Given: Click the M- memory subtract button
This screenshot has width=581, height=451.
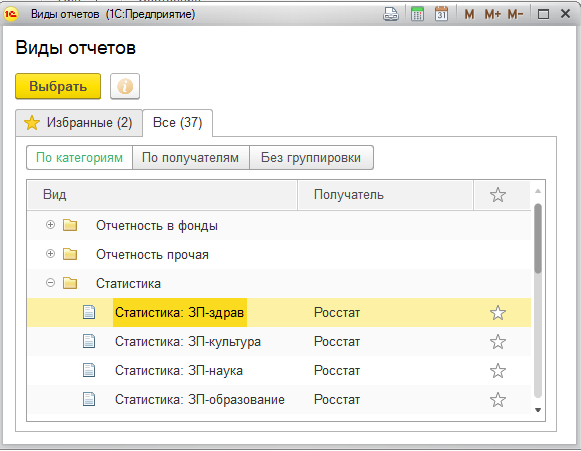Looking at the screenshot, I should click(x=515, y=14).
